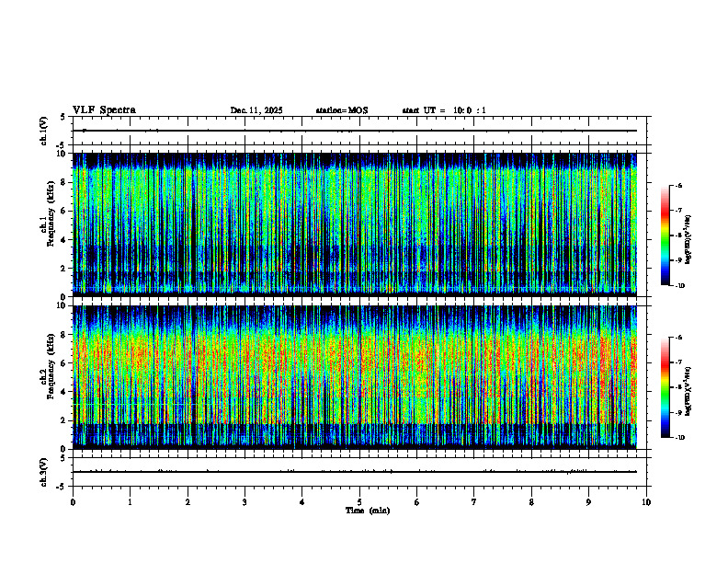Click the time axis tick label "3"
The width and height of the screenshot is (728, 563).
click(x=245, y=502)
